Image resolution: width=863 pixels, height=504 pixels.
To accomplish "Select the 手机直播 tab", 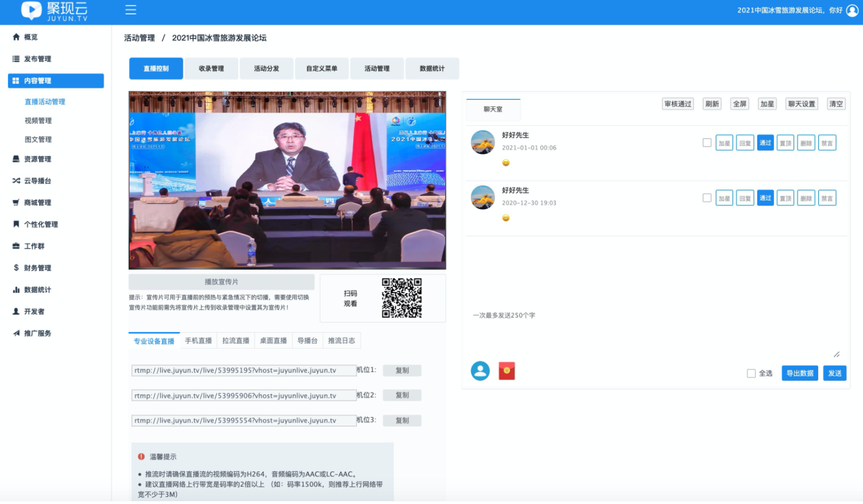I will point(198,341).
